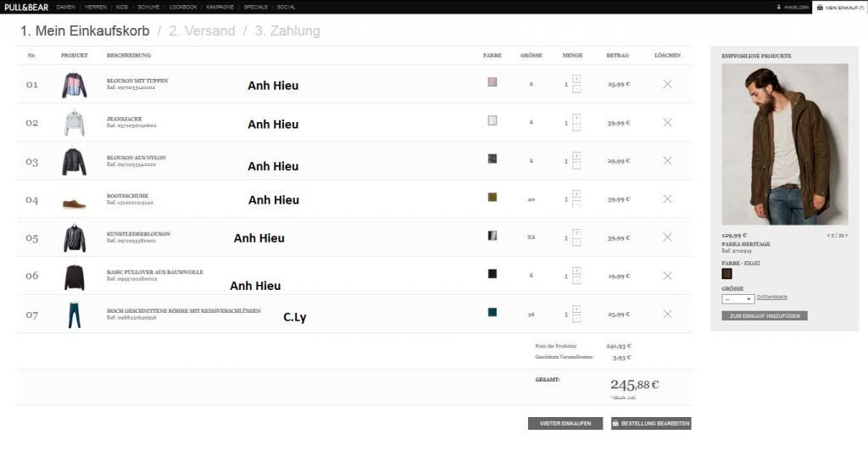This screenshot has width=868, height=462.
Task: Remove the Kunstlederblouson with X icon
Action: [667, 237]
